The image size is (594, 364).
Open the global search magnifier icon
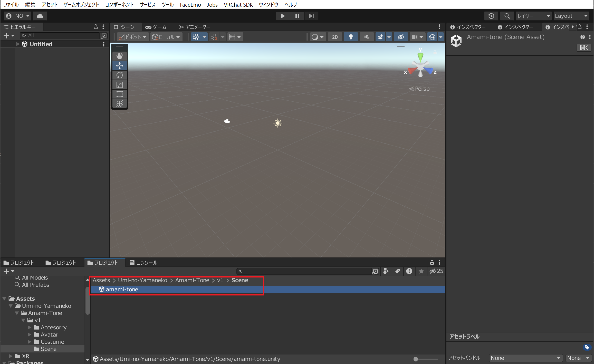click(507, 16)
